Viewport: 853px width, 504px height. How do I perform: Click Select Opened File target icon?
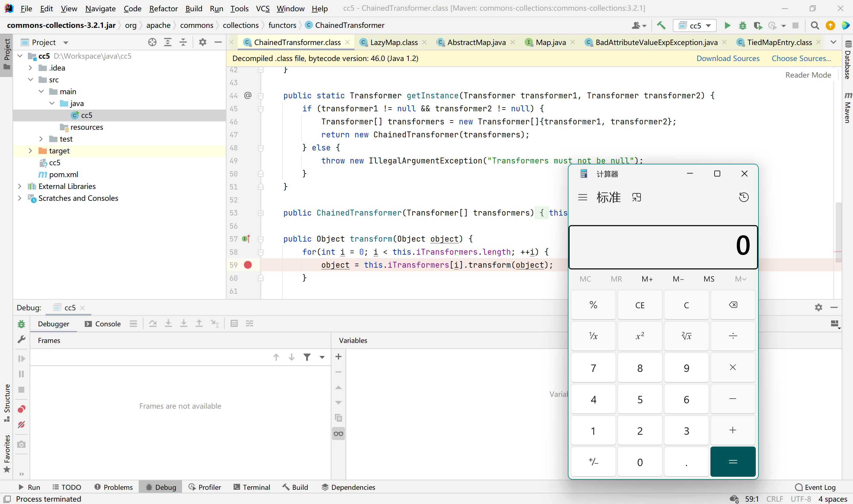pyautogui.click(x=152, y=42)
